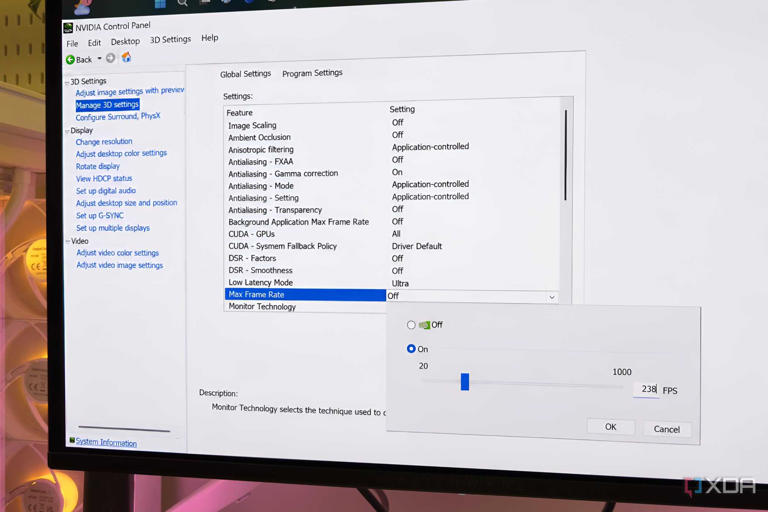Click the green Back arrow icon
Image resolution: width=768 pixels, height=512 pixels.
tap(71, 60)
